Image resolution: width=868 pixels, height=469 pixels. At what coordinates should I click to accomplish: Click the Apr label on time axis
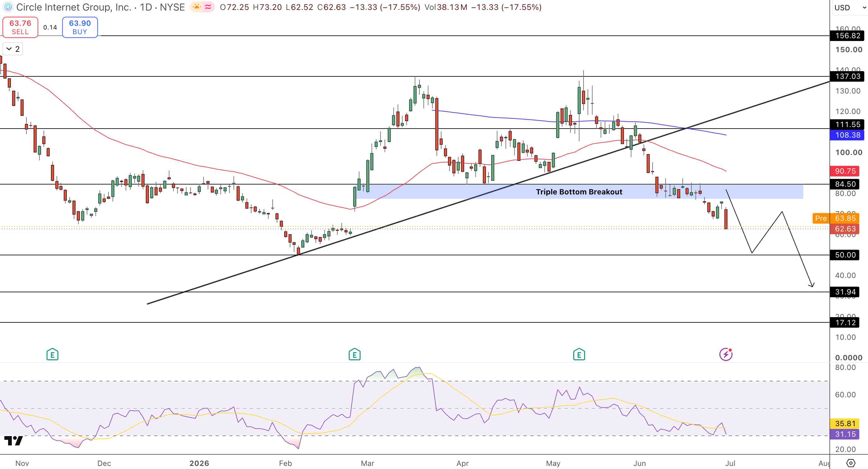pyautogui.click(x=462, y=463)
